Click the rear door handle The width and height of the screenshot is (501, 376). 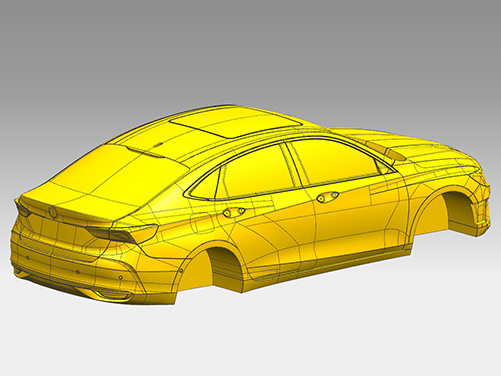click(x=234, y=212)
